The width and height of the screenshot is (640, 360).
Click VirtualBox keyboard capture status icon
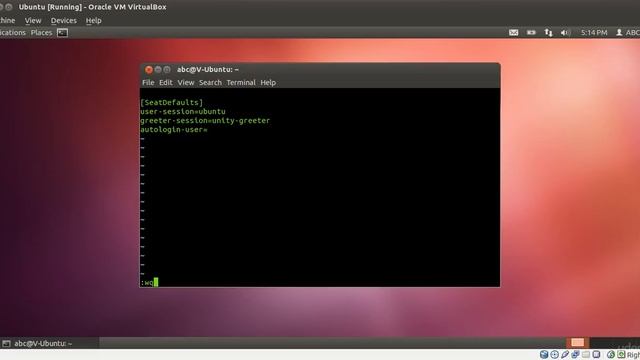click(x=621, y=354)
